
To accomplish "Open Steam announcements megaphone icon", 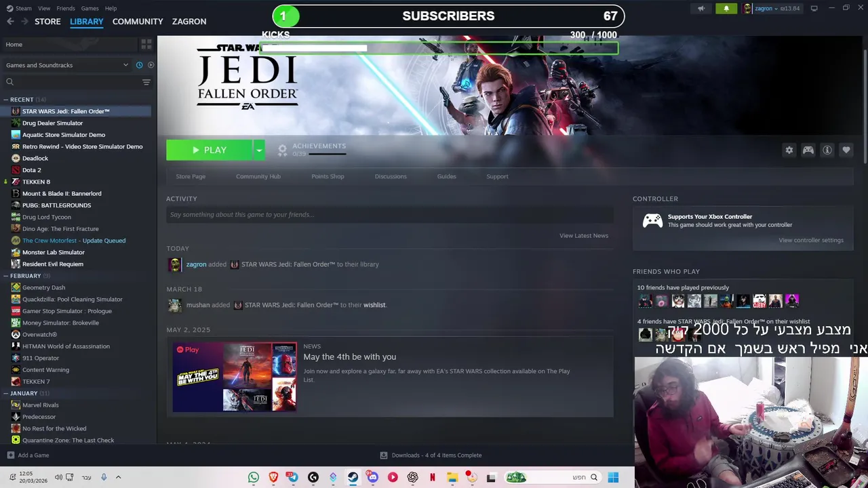I will pos(702,9).
